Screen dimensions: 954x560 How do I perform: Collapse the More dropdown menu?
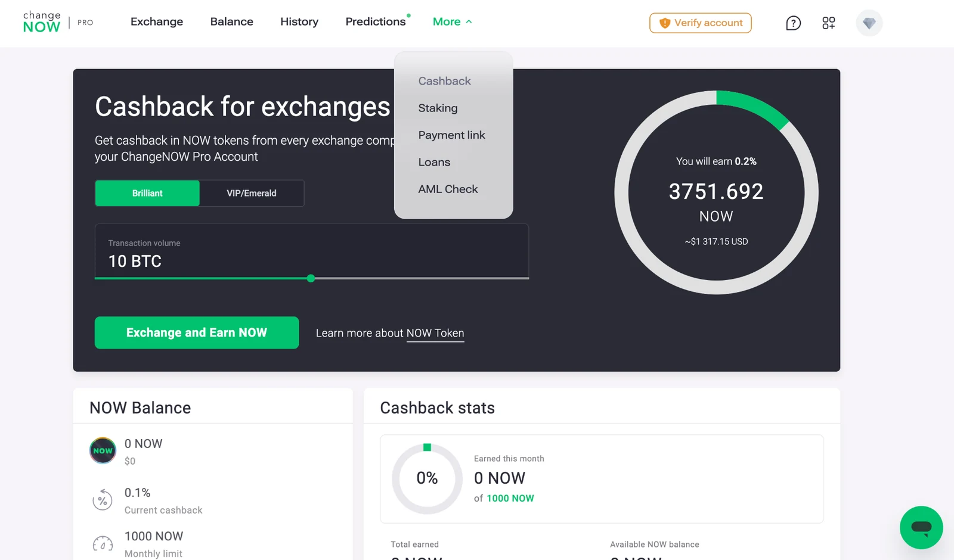click(453, 22)
